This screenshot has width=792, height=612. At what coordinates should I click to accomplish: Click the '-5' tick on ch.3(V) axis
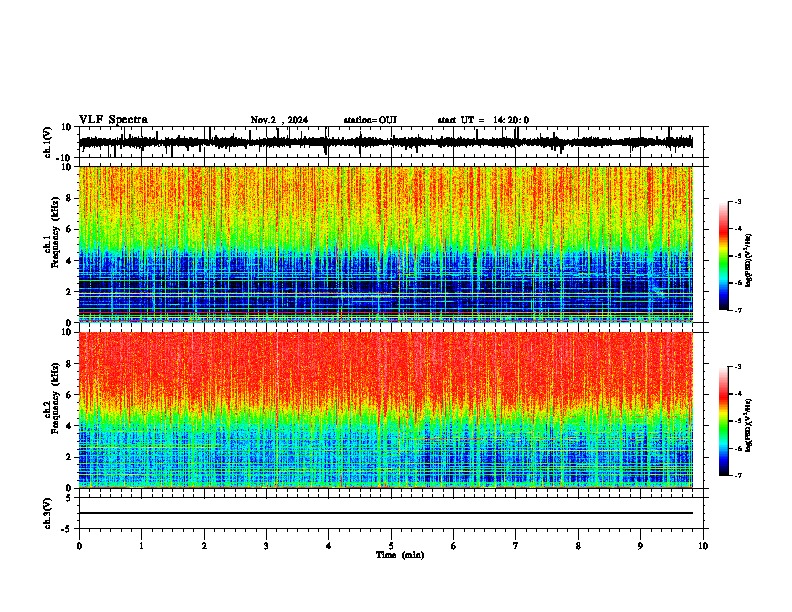tap(67, 529)
